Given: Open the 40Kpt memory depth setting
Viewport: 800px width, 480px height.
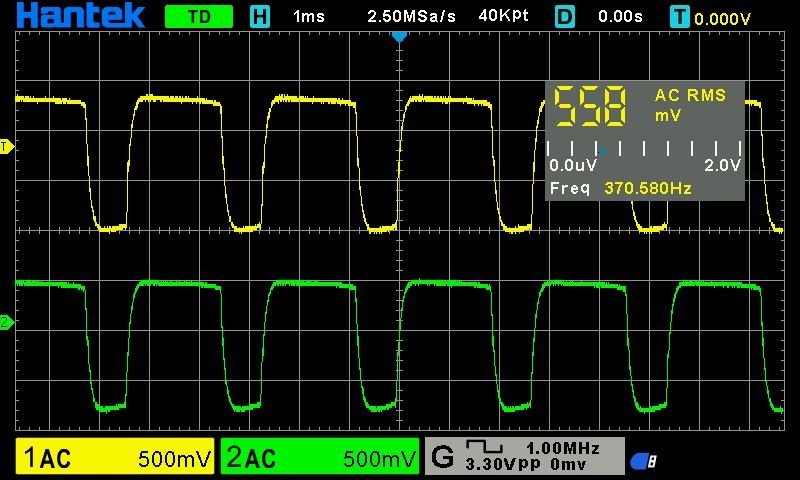Looking at the screenshot, I should 505,17.
